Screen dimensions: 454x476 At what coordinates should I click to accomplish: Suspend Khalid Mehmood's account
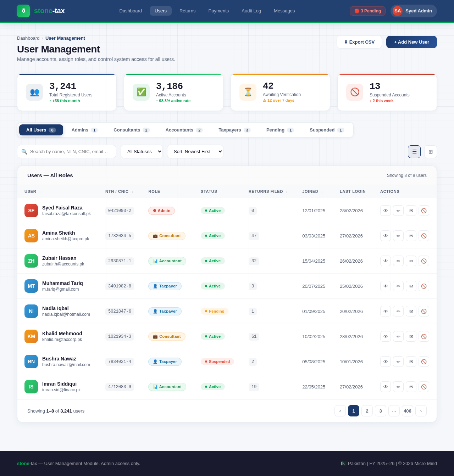(423, 336)
